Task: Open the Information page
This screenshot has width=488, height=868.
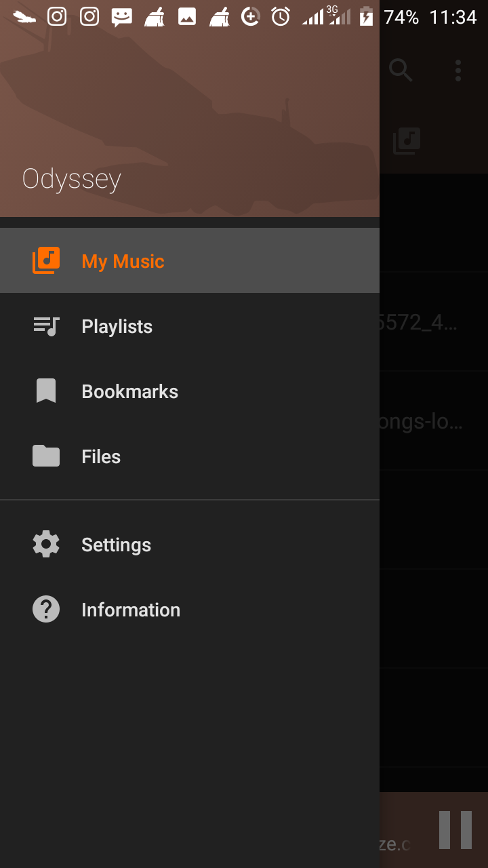Action: [x=190, y=610]
